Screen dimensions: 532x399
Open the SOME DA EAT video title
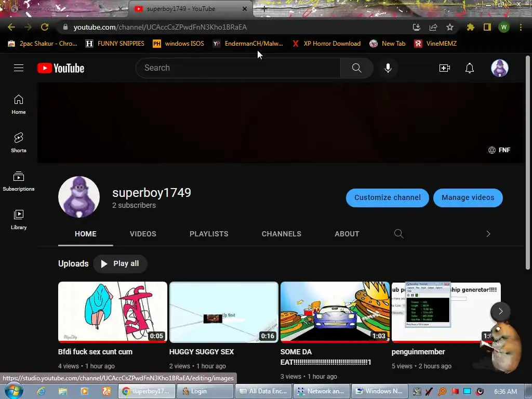(x=326, y=357)
